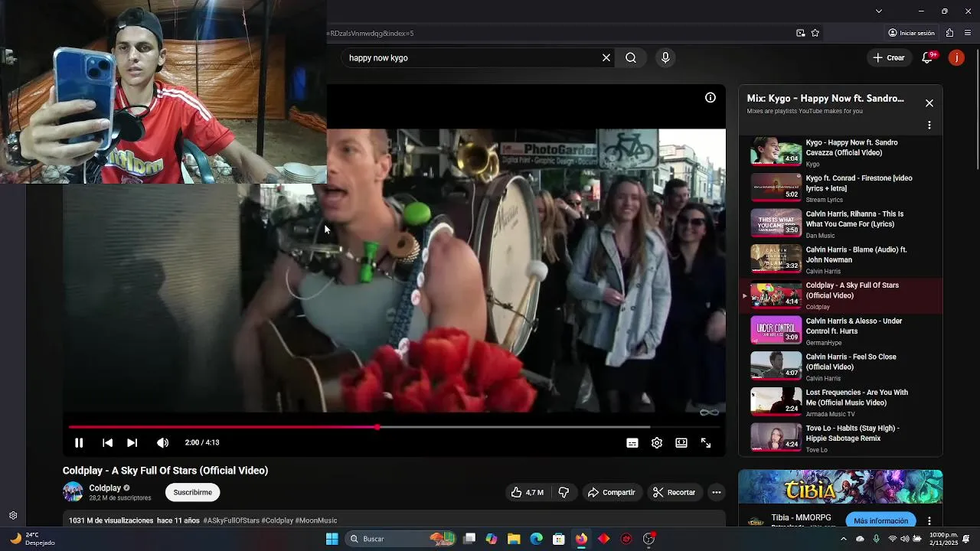Screen dimensions: 980x551
Task: Start voice search with microphone
Action: 665,57
